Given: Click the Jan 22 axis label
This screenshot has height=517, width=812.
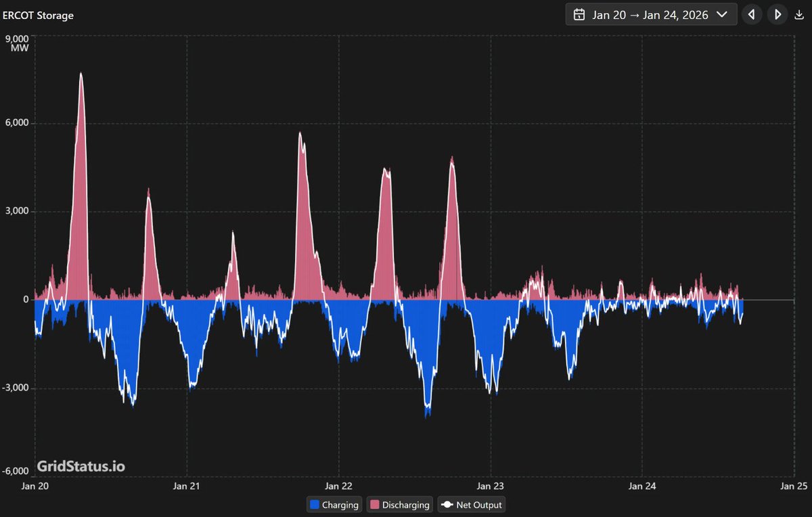Looking at the screenshot, I should [x=338, y=486].
